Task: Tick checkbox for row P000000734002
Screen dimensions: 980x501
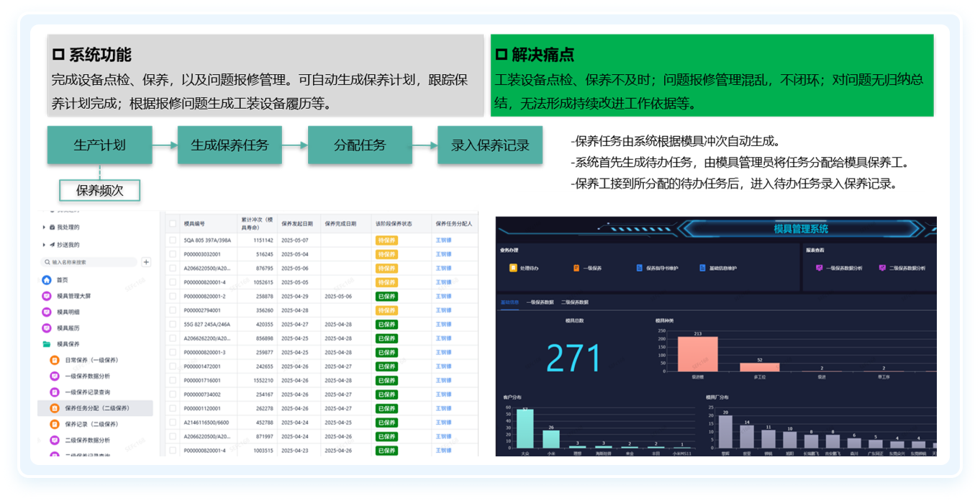Action: tap(173, 394)
